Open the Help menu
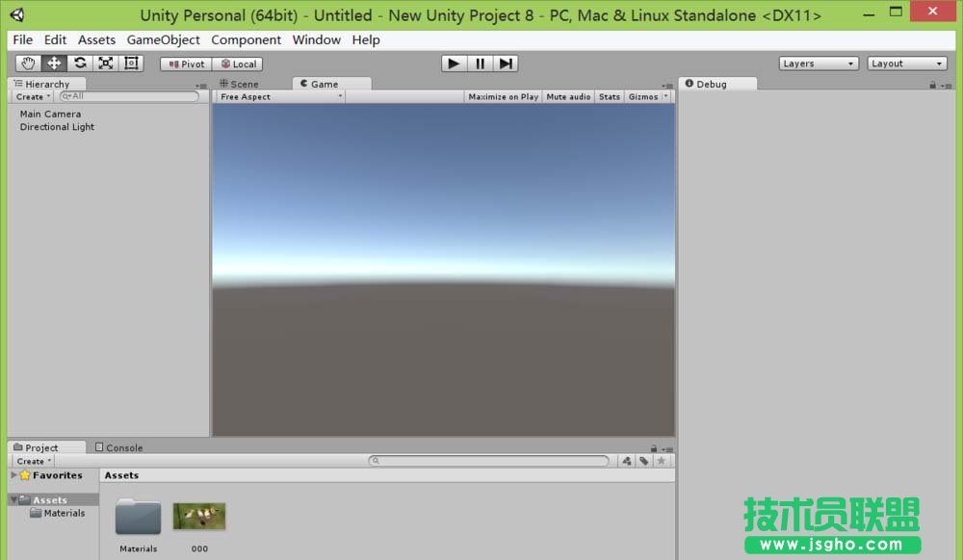 point(365,39)
